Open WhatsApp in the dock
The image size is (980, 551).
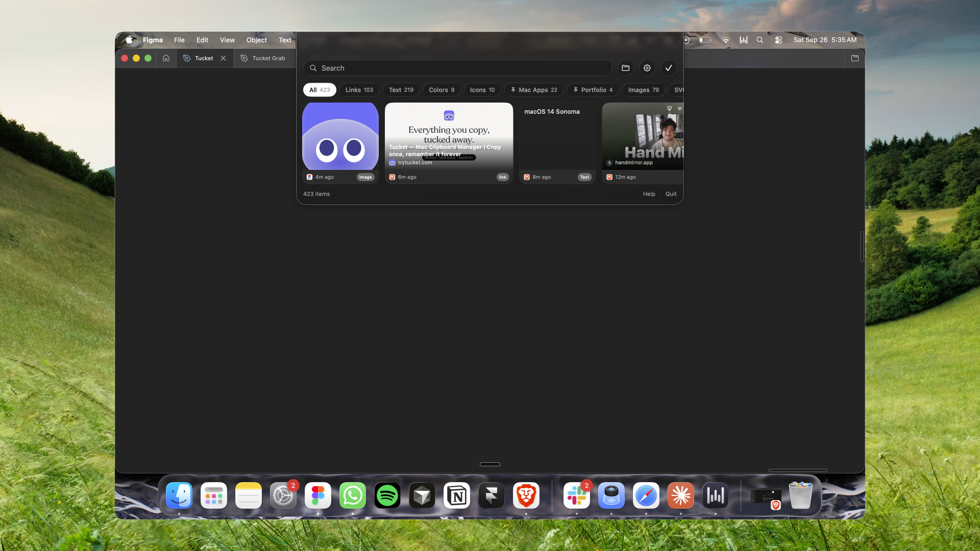(353, 495)
